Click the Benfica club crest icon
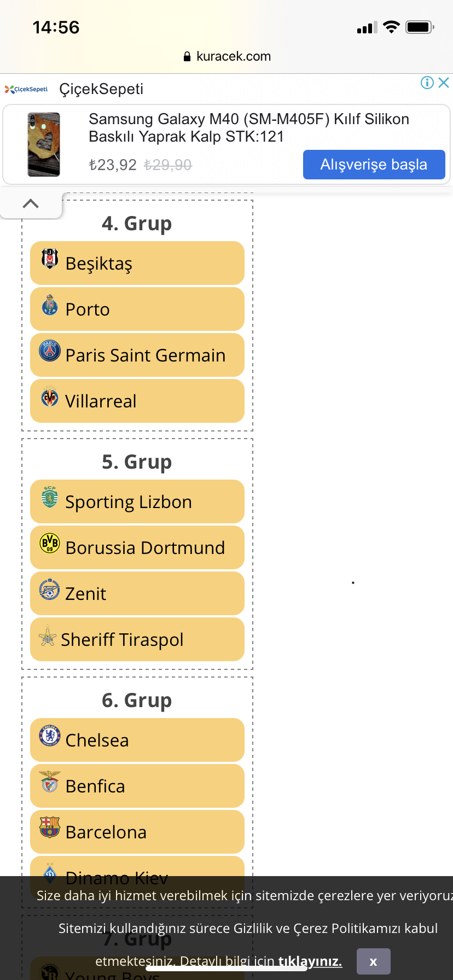 [x=50, y=781]
